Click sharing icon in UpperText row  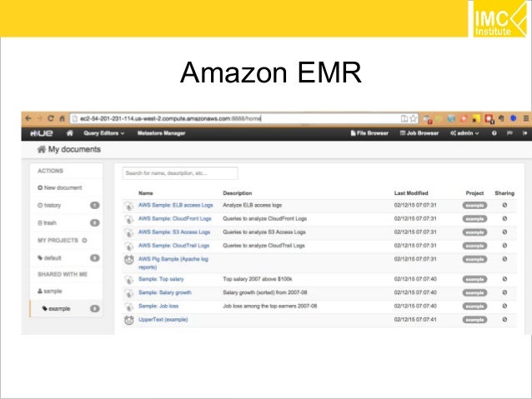coord(504,319)
